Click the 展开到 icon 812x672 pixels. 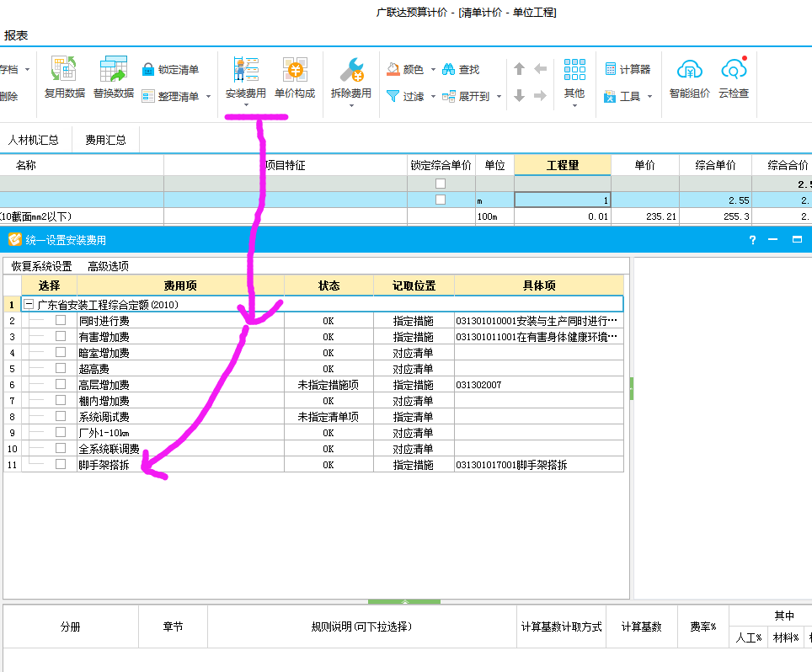[x=448, y=96]
